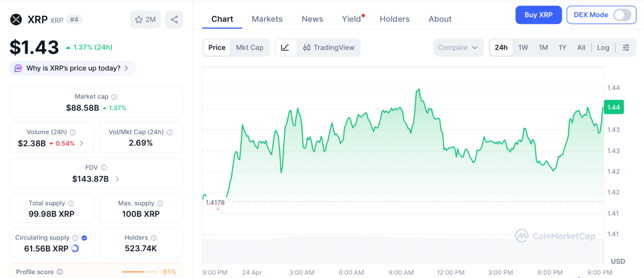This screenshot has height=278, width=644.
Task: Open the Compare dropdown
Action: click(x=458, y=48)
